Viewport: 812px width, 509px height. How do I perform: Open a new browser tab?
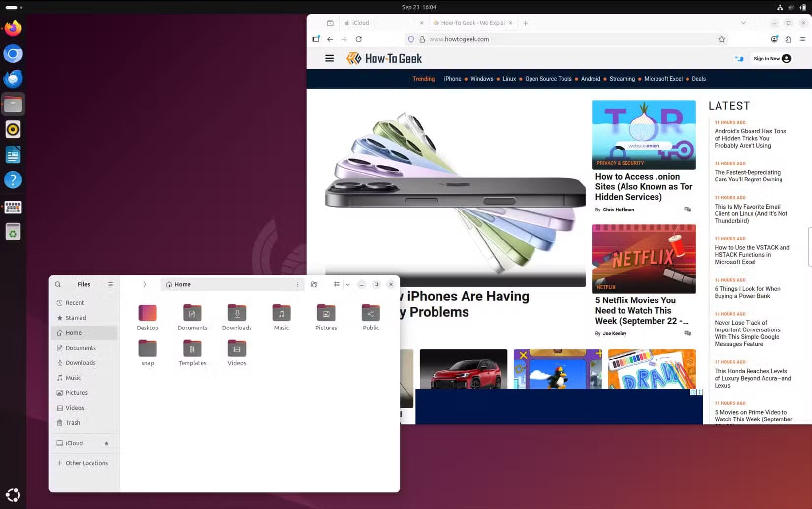(x=525, y=23)
